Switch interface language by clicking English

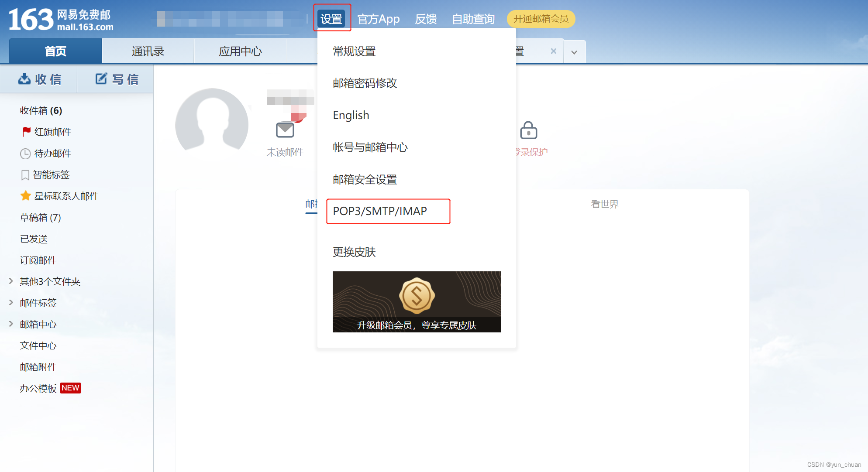tap(351, 115)
